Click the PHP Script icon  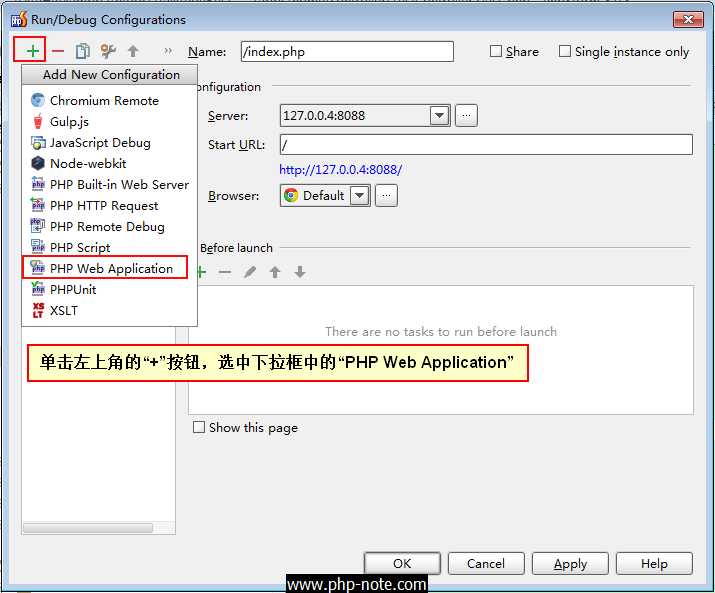38,247
